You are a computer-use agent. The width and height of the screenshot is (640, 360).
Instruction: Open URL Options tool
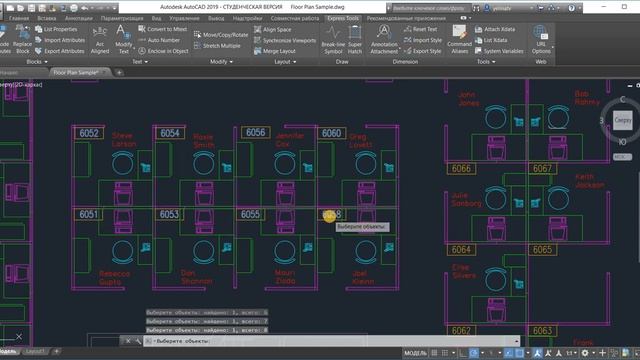coord(541,40)
